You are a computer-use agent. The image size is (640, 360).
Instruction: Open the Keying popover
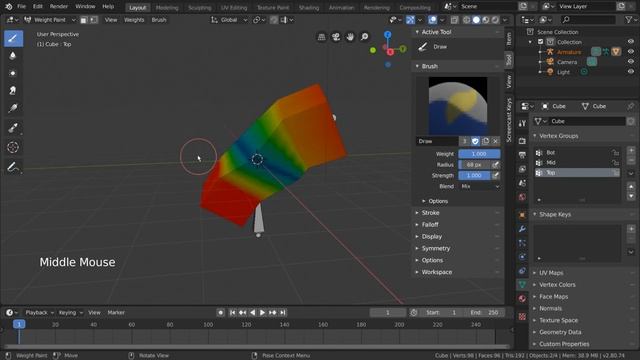pyautogui.click(x=71, y=313)
